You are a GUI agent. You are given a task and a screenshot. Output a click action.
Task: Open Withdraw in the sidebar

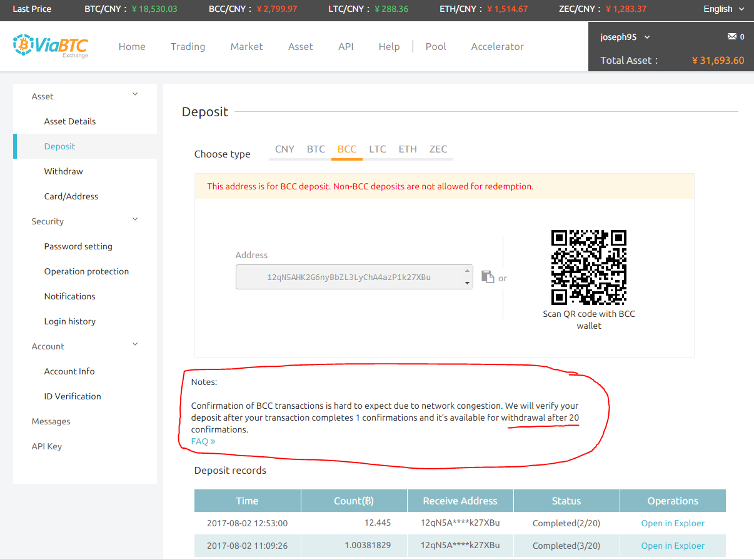pos(64,171)
